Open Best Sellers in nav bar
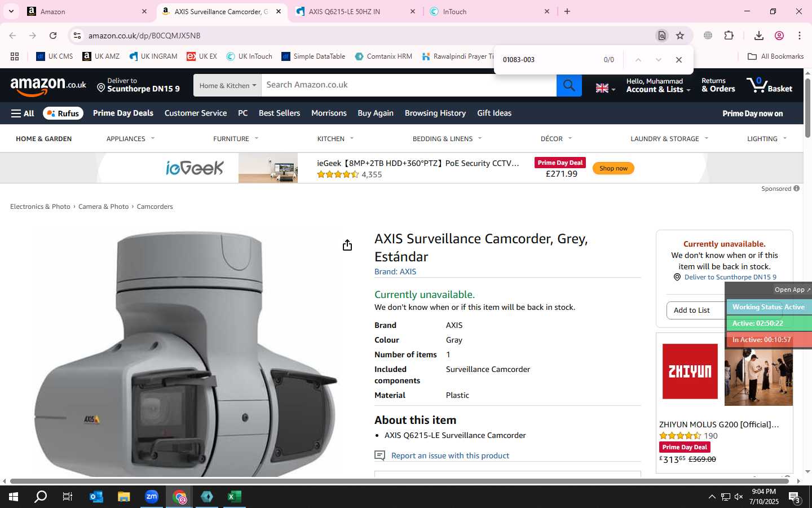Viewport: 812px width, 508px height. coord(279,113)
